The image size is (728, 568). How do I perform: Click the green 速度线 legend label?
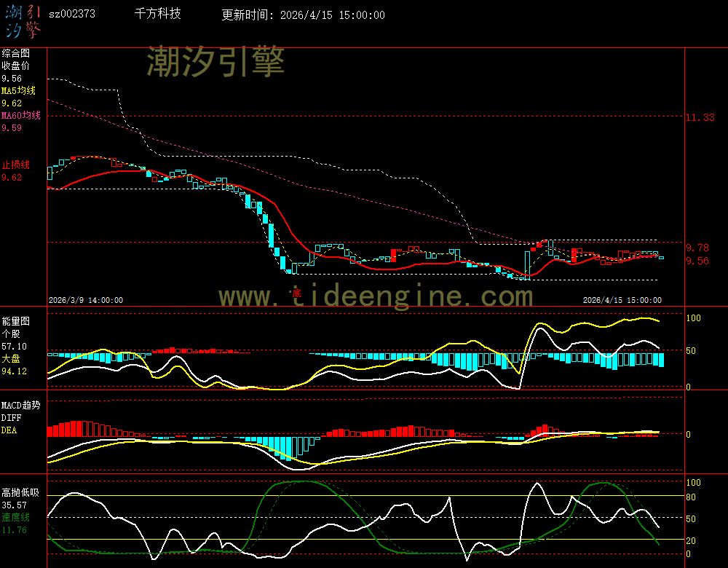(15, 517)
